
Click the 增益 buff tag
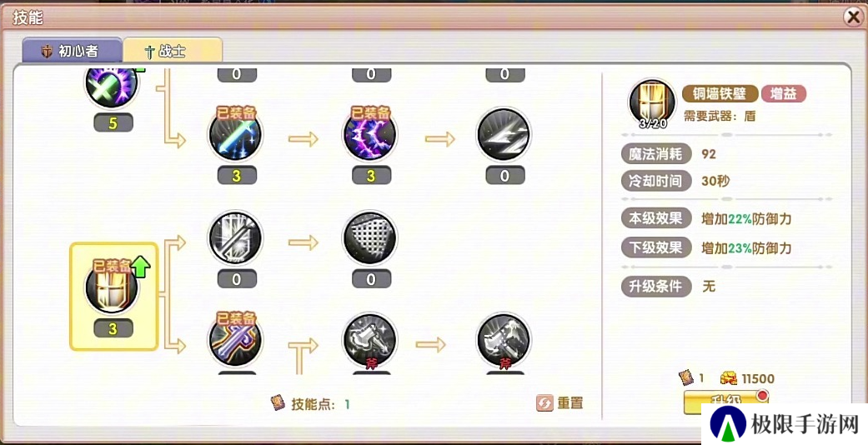[x=783, y=93]
